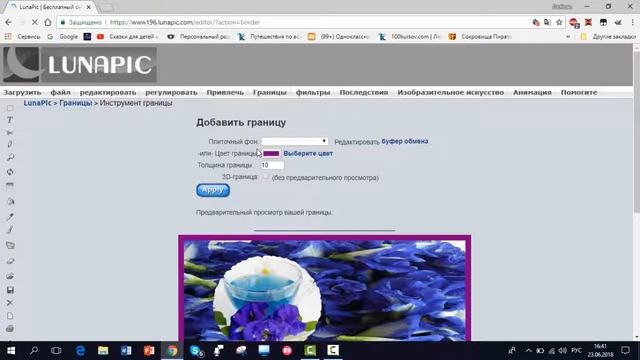Select the text tool in left toolbar

(x=10, y=120)
